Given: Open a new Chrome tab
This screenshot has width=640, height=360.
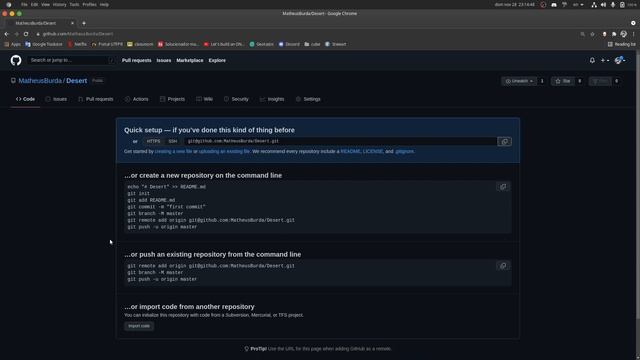Looking at the screenshot, I should (x=84, y=23).
